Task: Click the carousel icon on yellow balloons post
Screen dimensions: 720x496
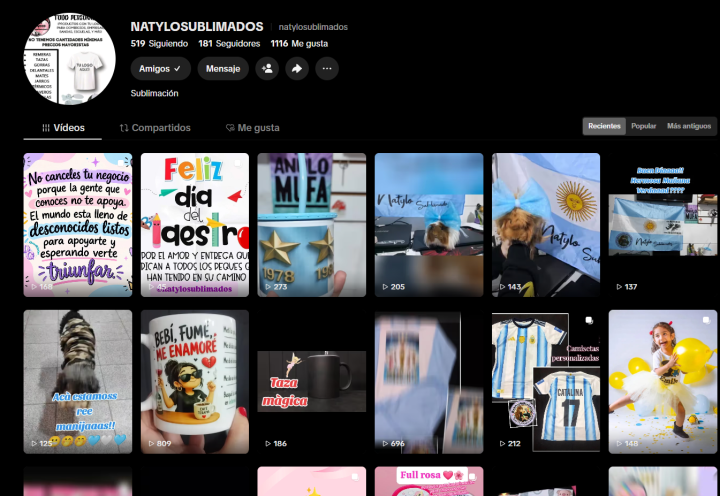Action: coord(706,320)
